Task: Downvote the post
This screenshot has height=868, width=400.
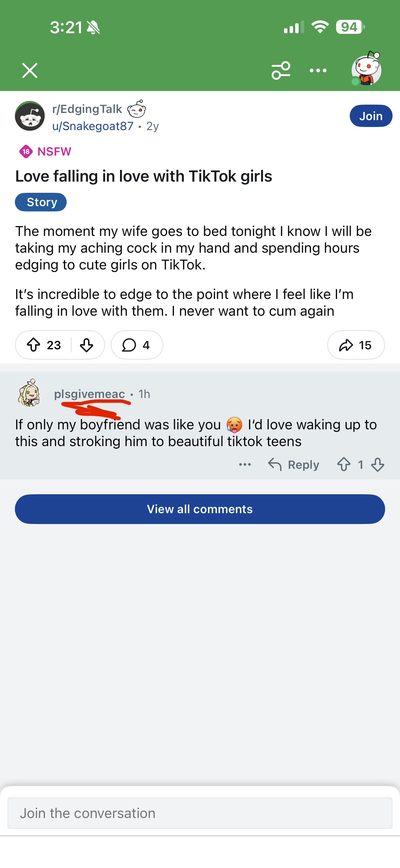Action: [87, 345]
